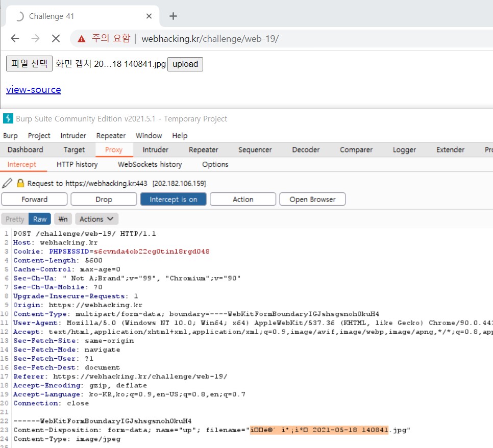The height and width of the screenshot is (448, 493).
Task: Click the Open Browser button
Action: click(312, 200)
